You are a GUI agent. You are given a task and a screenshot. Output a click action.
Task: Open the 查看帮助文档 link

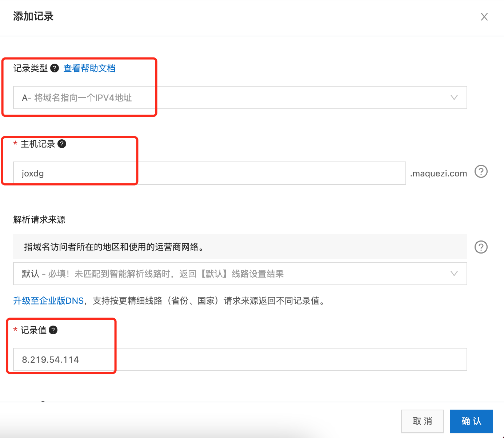click(89, 68)
